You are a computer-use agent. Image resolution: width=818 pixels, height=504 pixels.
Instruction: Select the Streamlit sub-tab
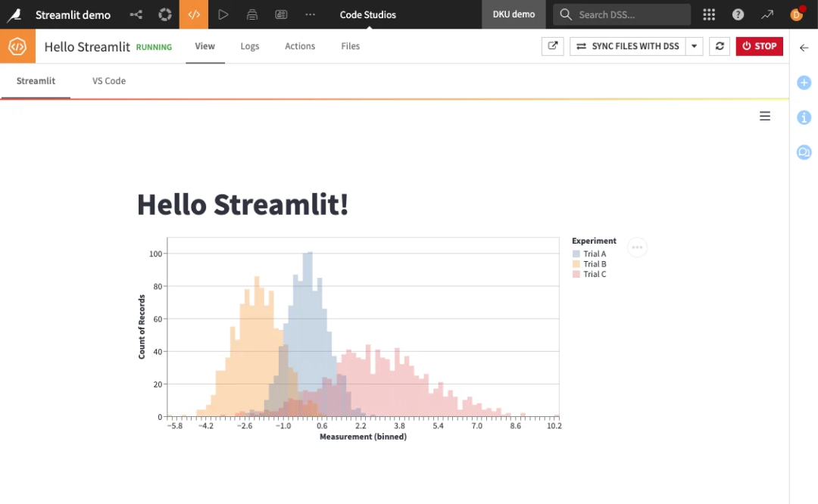(x=36, y=81)
